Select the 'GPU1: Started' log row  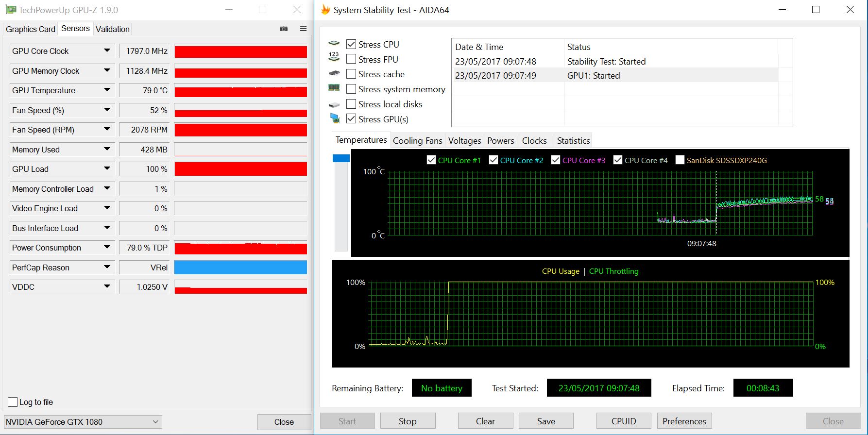point(616,76)
